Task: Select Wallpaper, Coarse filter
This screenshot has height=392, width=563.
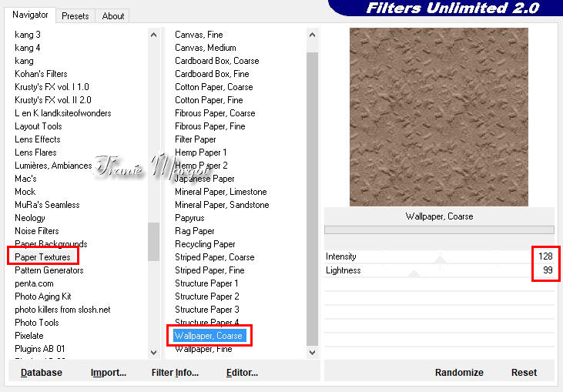Action: click(x=208, y=336)
